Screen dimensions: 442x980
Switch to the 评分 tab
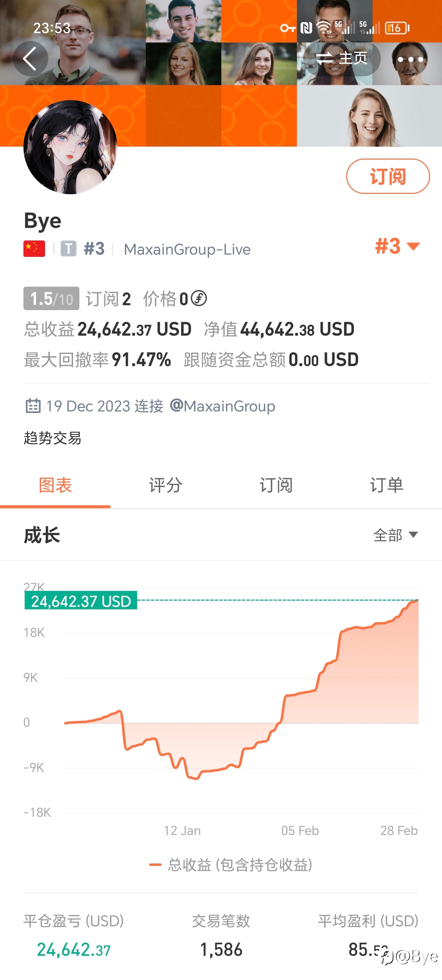coord(166,485)
